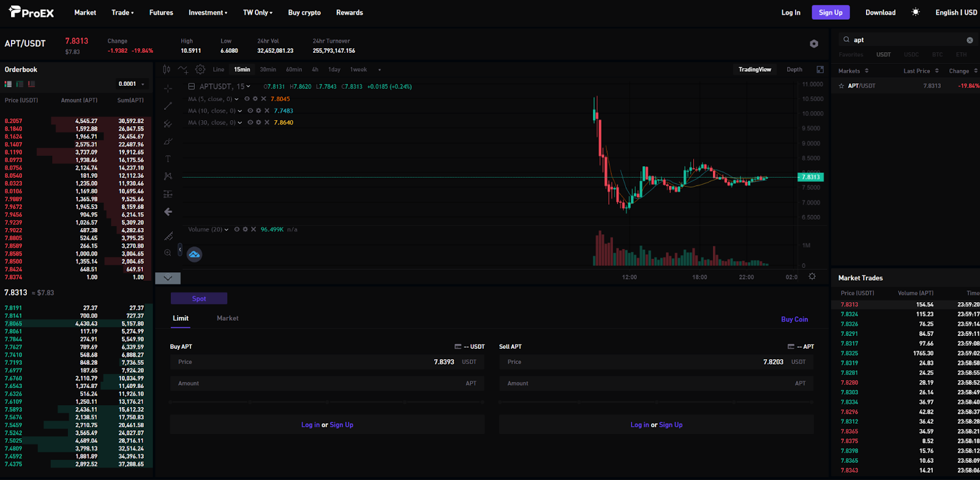980x480 pixels.
Task: Switch to the Depth chart tab
Action: [x=794, y=69]
